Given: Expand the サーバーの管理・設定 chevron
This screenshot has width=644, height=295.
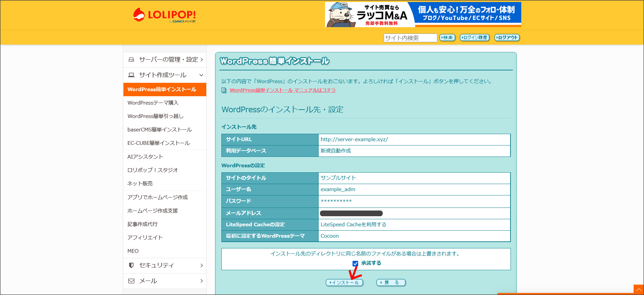Looking at the screenshot, I should (x=202, y=60).
